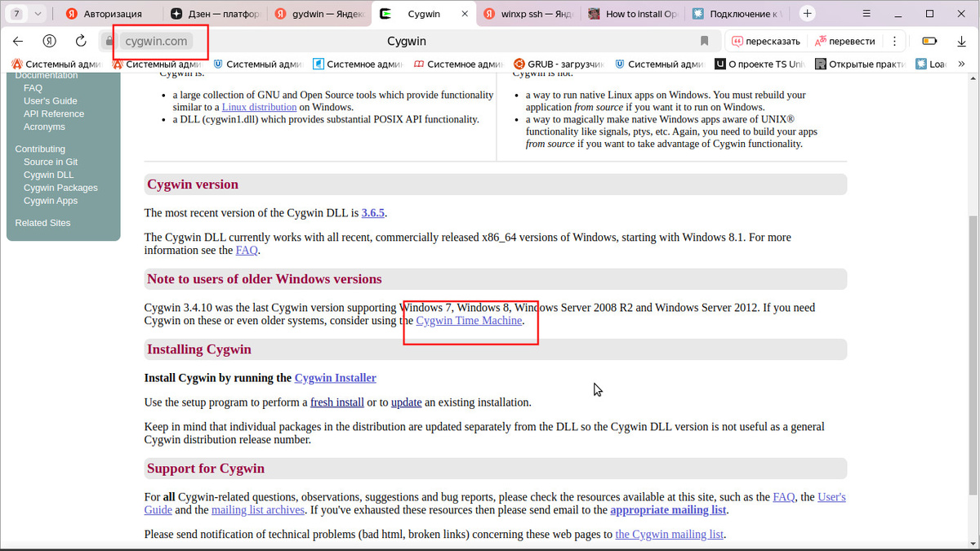Reload the page
This screenshot has height=551, width=980.
(81, 41)
